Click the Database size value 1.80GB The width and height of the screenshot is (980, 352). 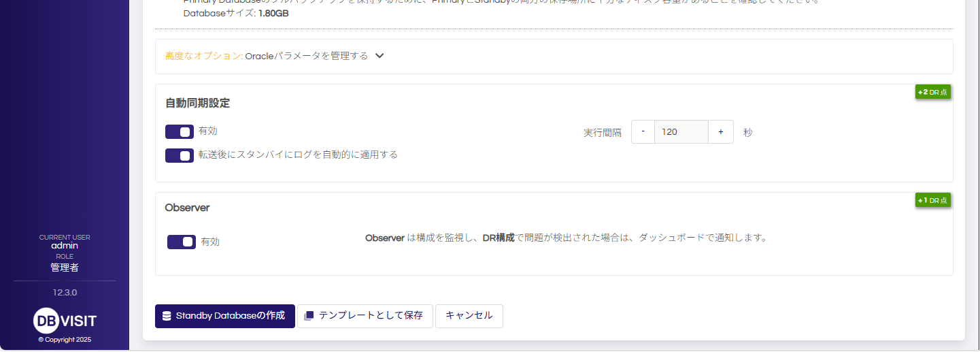273,13
